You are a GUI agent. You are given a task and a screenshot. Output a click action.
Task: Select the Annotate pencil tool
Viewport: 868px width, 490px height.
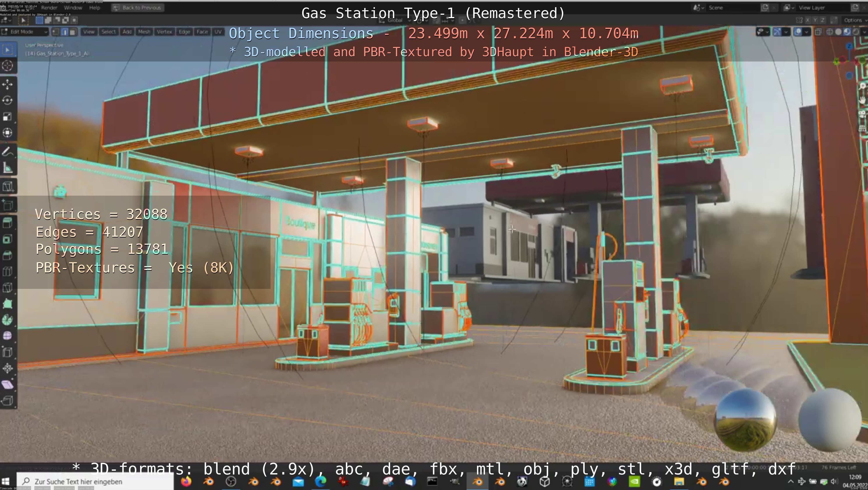click(7, 152)
